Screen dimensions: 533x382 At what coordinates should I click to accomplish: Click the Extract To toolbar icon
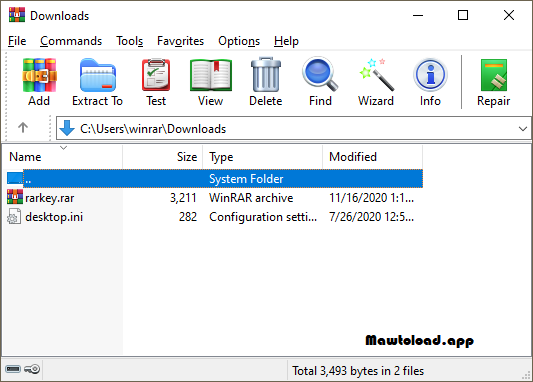tap(98, 75)
